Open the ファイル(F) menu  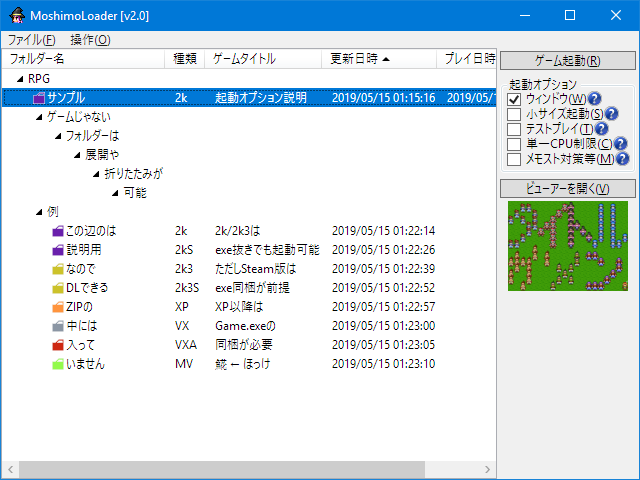pyautogui.click(x=31, y=40)
